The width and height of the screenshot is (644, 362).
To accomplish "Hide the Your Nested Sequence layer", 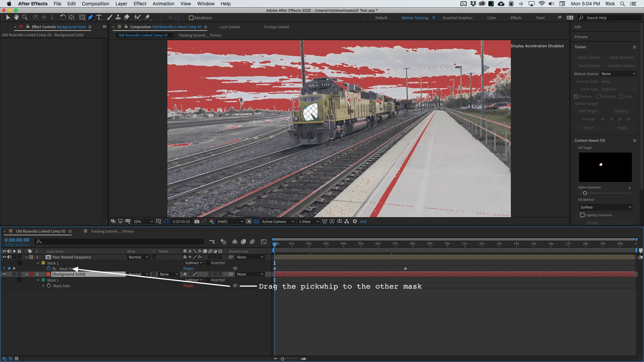I will click(4, 257).
